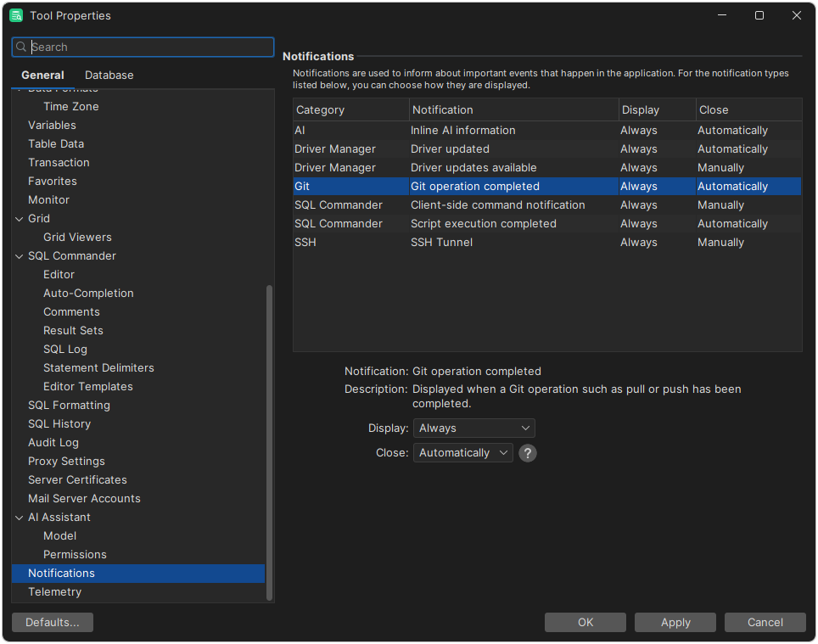This screenshot has width=818, height=644.
Task: Select the Git operation completed row
Action: [547, 187]
